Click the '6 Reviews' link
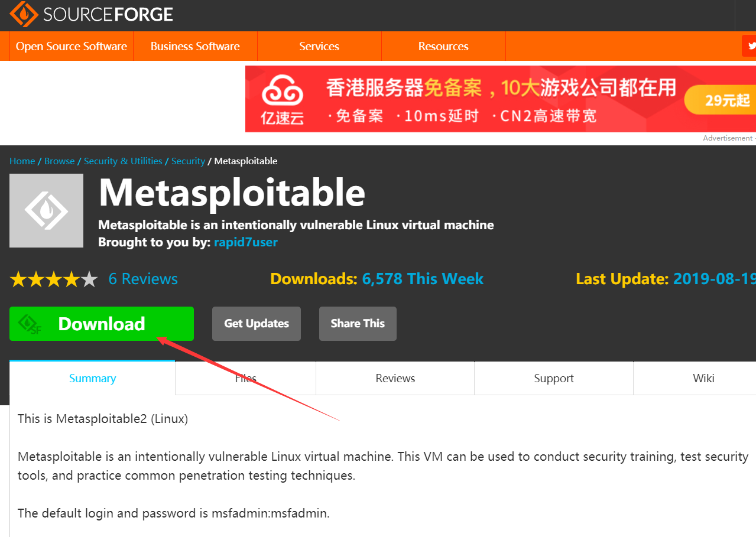This screenshot has width=756, height=537. click(142, 278)
